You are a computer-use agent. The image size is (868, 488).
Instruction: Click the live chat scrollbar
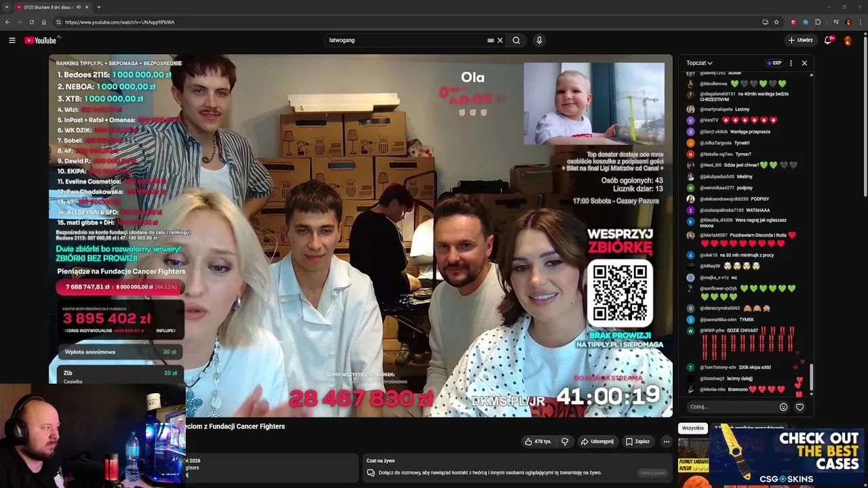tap(812, 377)
